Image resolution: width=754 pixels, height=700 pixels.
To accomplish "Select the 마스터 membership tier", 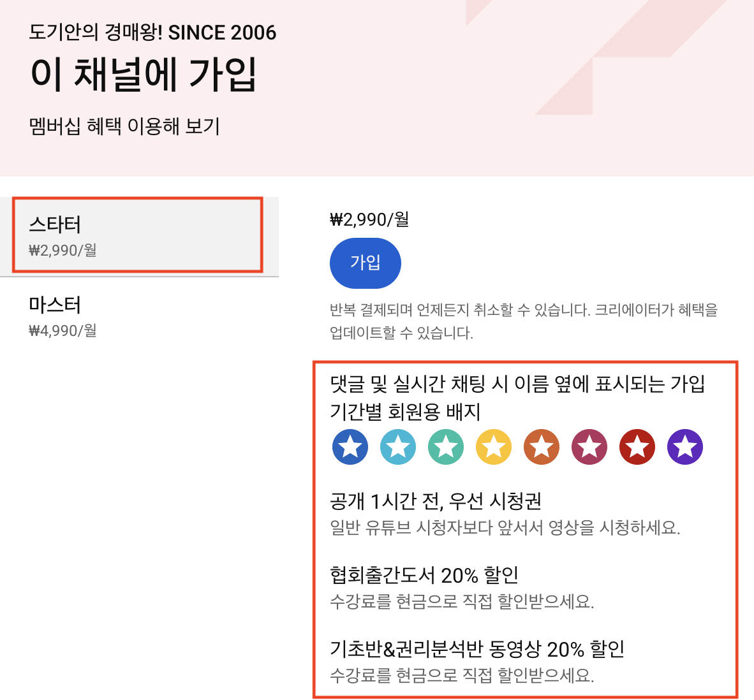I will point(139,317).
